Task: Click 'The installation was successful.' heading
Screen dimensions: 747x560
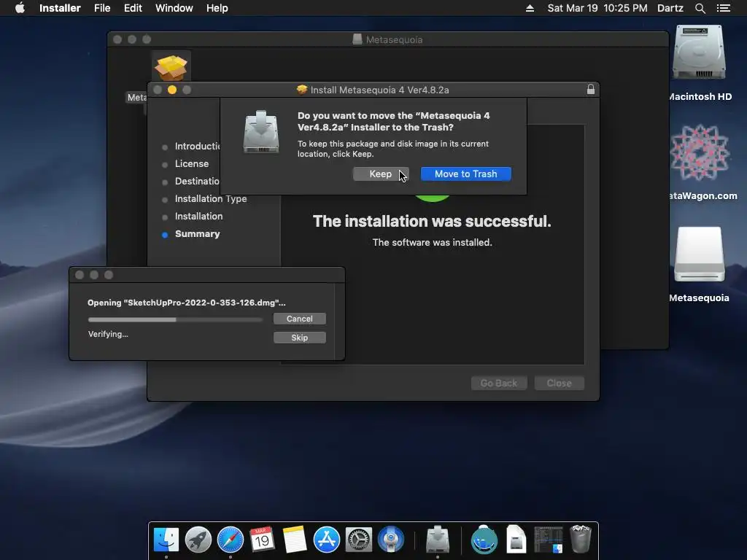Action: click(432, 221)
